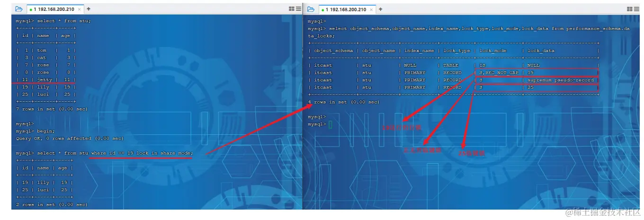Image resolution: width=644 pixels, height=220 pixels.
Task: Add a new tab beside the data_locks session
Action: pos(380,9)
